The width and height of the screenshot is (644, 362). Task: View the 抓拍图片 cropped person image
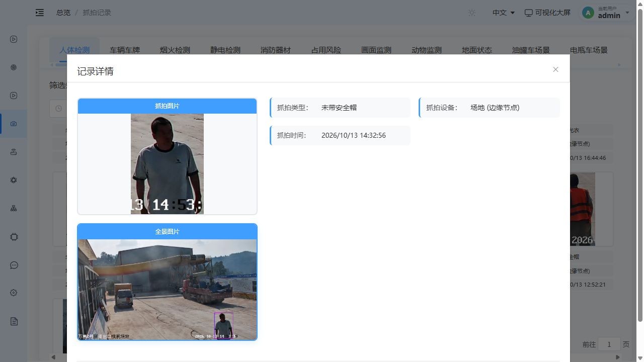click(x=167, y=164)
